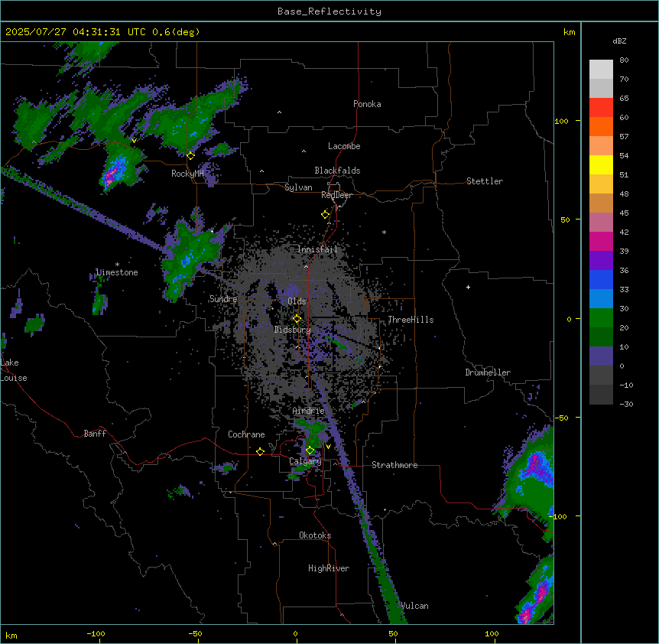Screen dimensions: 659x644
Task: Click the red swatch in dBZ legend
Action: 601,108
